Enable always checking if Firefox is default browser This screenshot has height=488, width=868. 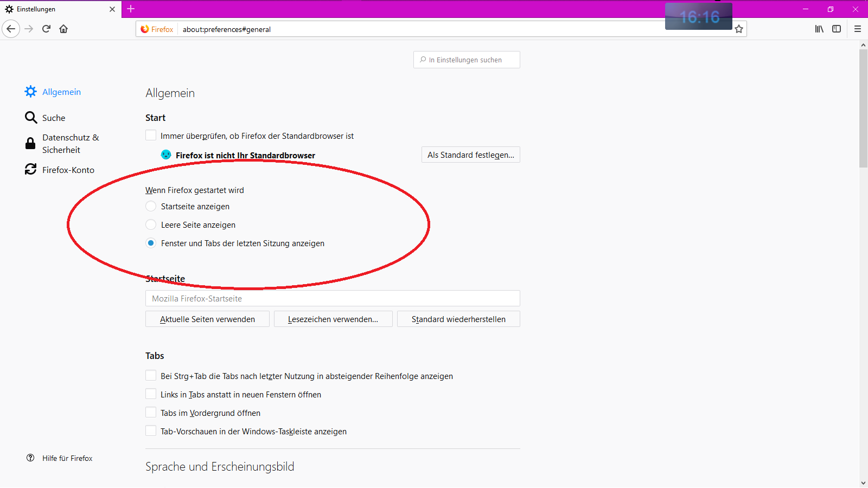click(x=151, y=135)
